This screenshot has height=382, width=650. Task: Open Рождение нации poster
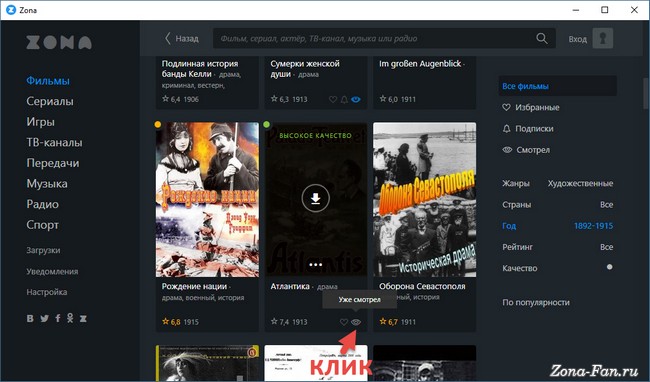(x=207, y=199)
